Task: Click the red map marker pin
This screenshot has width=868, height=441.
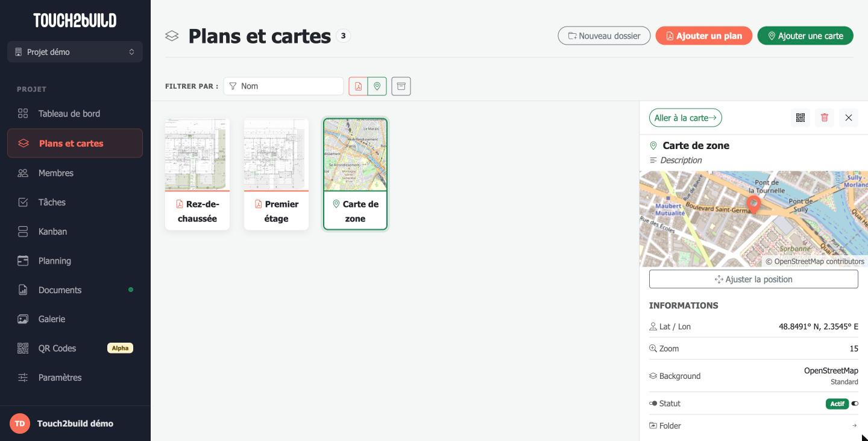Action: (753, 204)
